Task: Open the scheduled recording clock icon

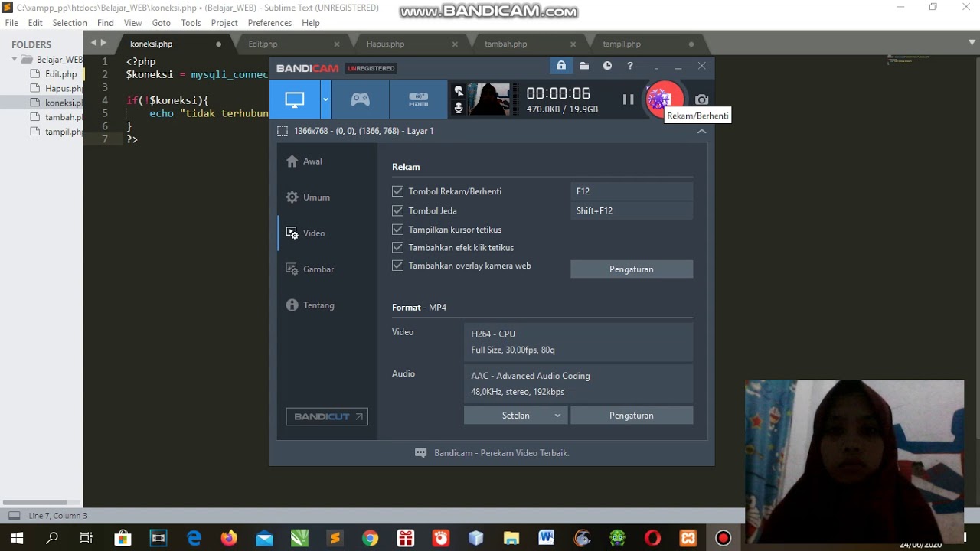Action: (x=607, y=66)
